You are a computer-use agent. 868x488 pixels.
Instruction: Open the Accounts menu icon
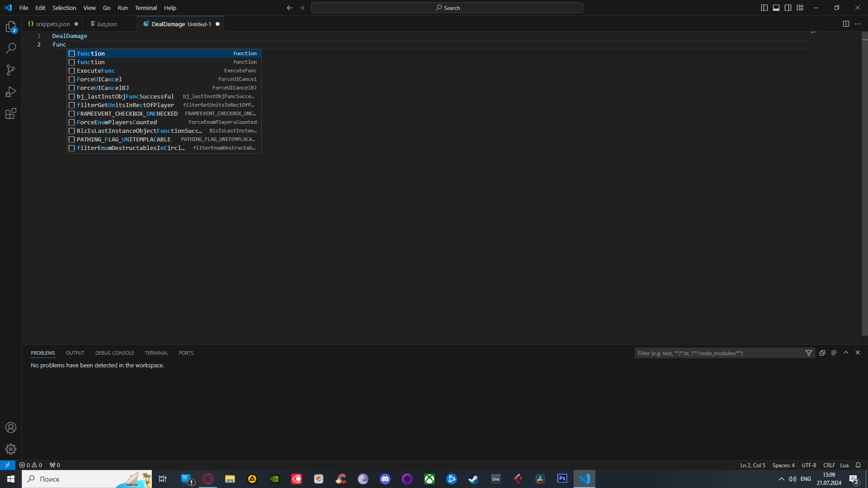coord(11,427)
